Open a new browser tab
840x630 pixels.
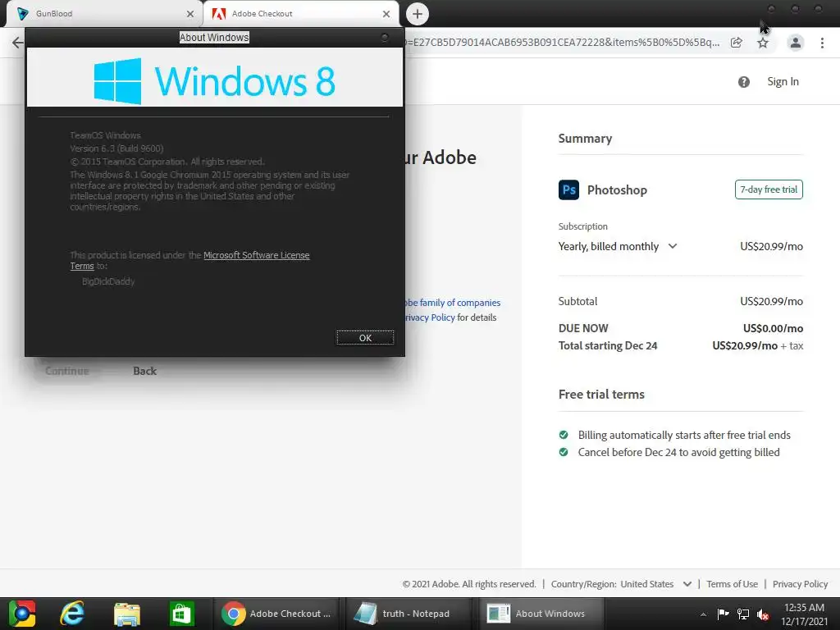click(418, 14)
